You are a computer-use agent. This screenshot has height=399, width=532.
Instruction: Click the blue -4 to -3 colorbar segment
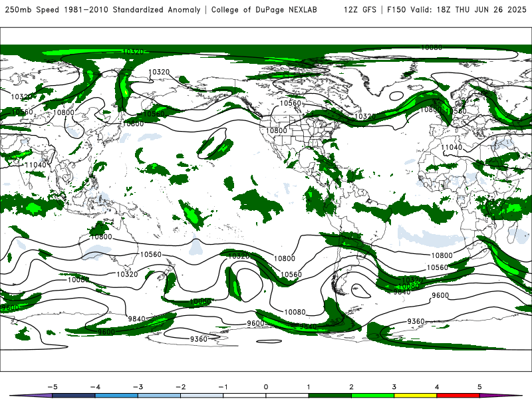[x=116, y=396]
